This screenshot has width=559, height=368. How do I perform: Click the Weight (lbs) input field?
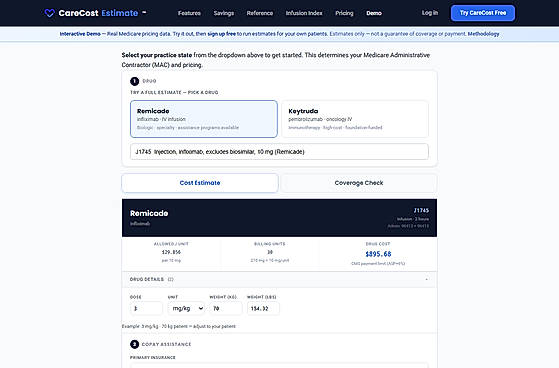[x=263, y=308]
